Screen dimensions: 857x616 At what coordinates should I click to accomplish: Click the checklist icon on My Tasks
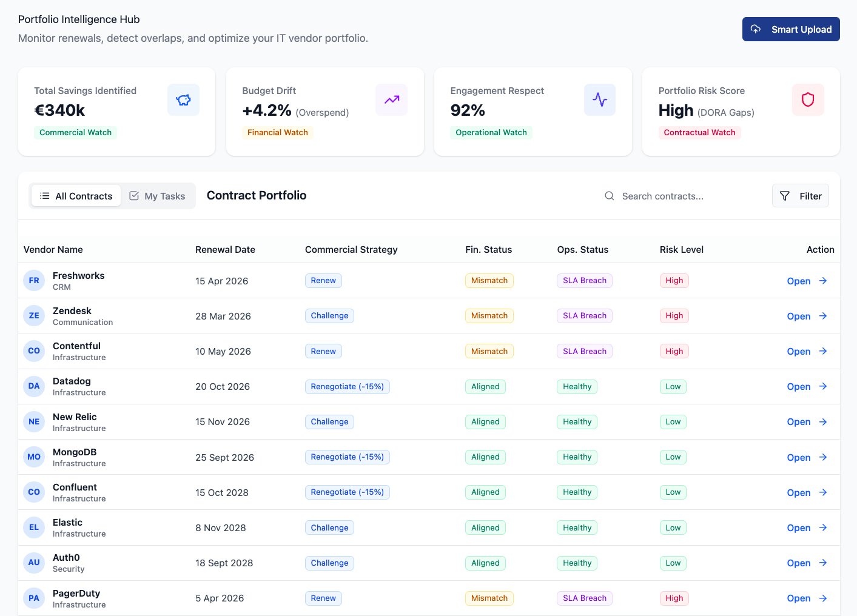click(x=133, y=196)
